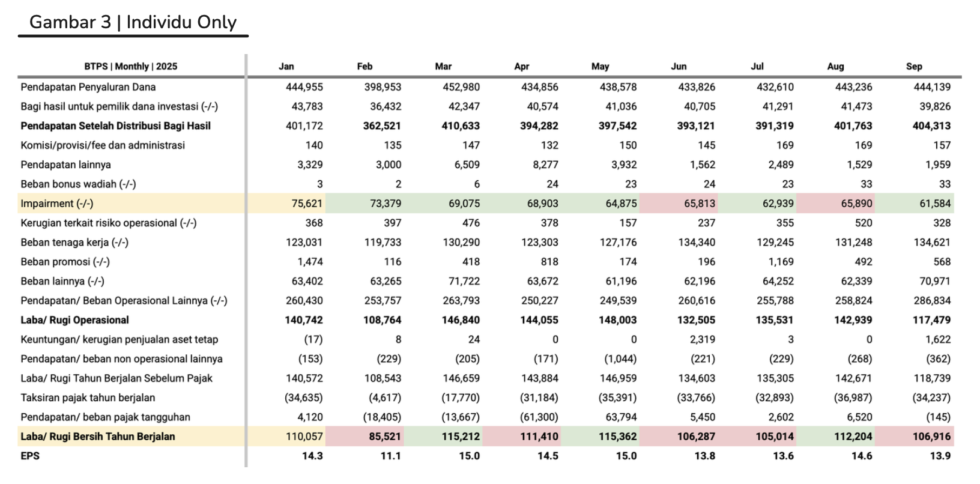
Task: Select the Sep column header
Action: (914, 66)
